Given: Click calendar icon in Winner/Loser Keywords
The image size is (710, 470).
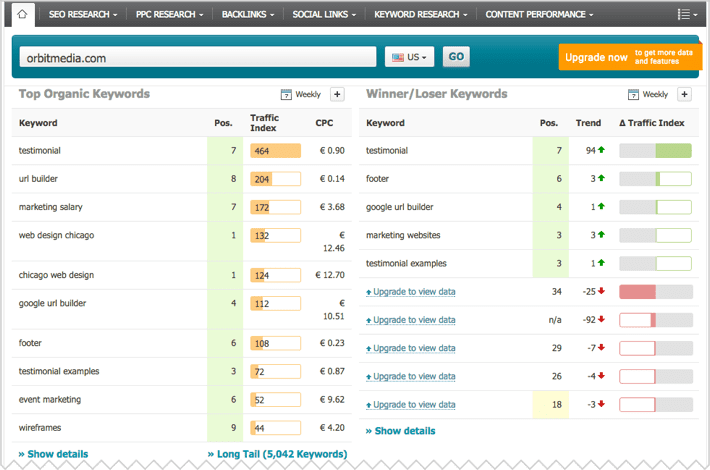Looking at the screenshot, I should click(633, 94).
